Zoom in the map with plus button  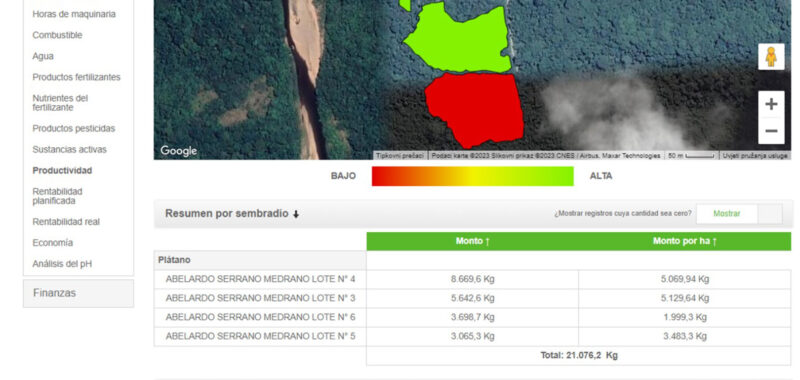tap(771, 104)
